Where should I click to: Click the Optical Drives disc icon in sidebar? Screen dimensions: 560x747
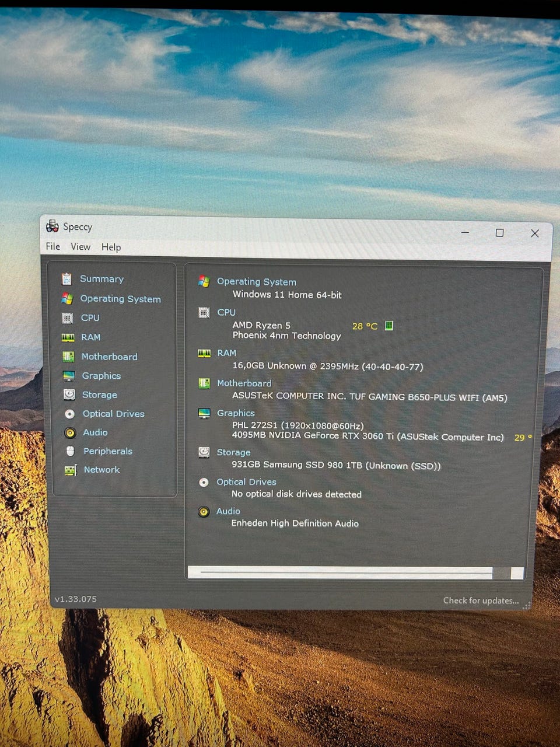coord(69,414)
